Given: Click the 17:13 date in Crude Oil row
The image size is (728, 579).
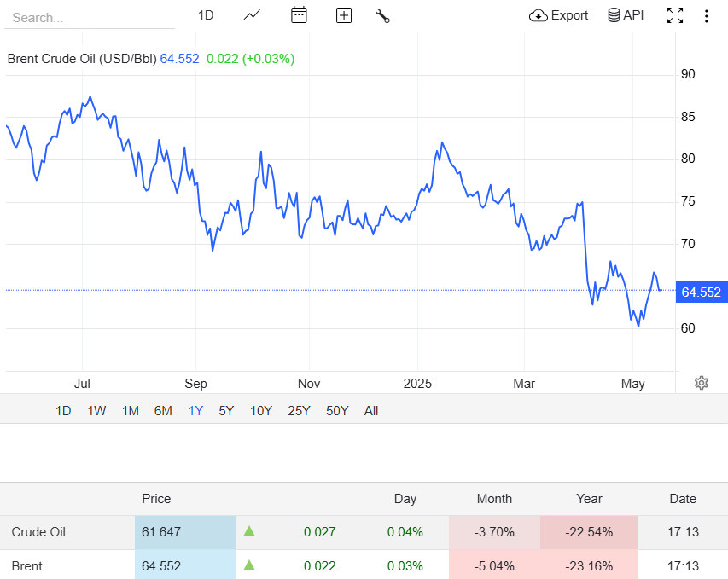Looking at the screenshot, I should pyautogui.click(x=683, y=532).
